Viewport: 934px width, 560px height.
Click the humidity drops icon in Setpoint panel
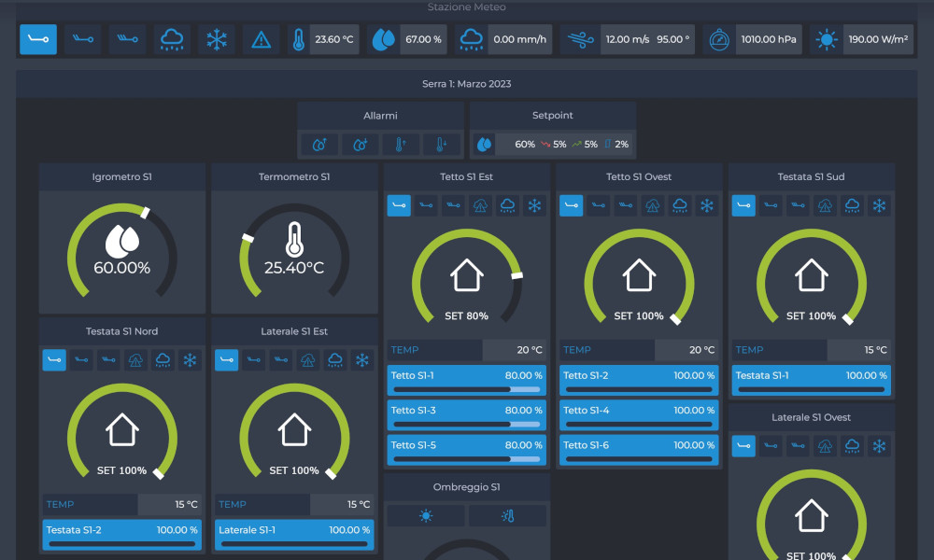click(x=484, y=145)
